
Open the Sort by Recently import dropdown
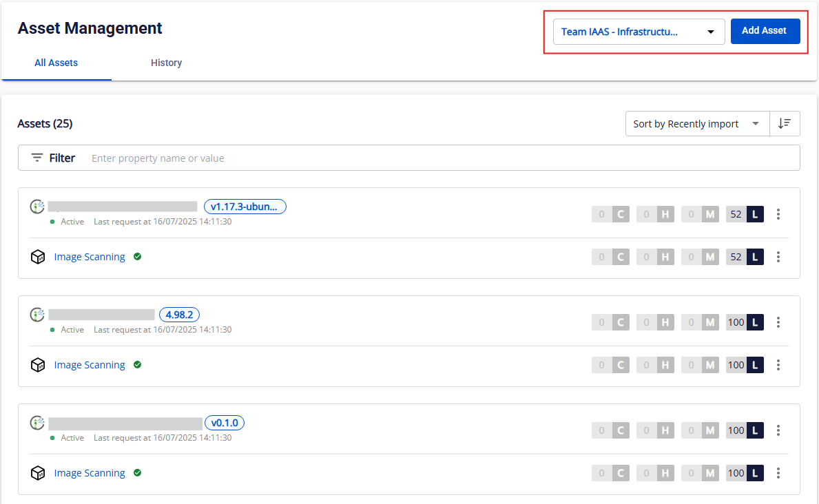(x=697, y=124)
